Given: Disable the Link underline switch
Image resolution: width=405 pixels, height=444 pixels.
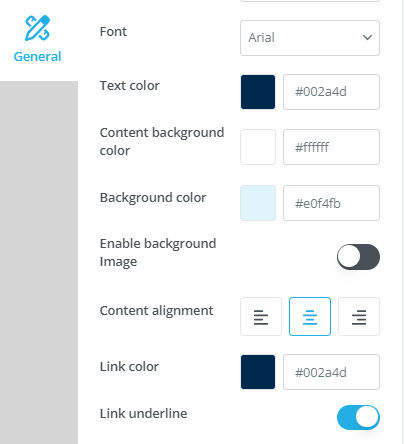Looking at the screenshot, I should point(358,417).
